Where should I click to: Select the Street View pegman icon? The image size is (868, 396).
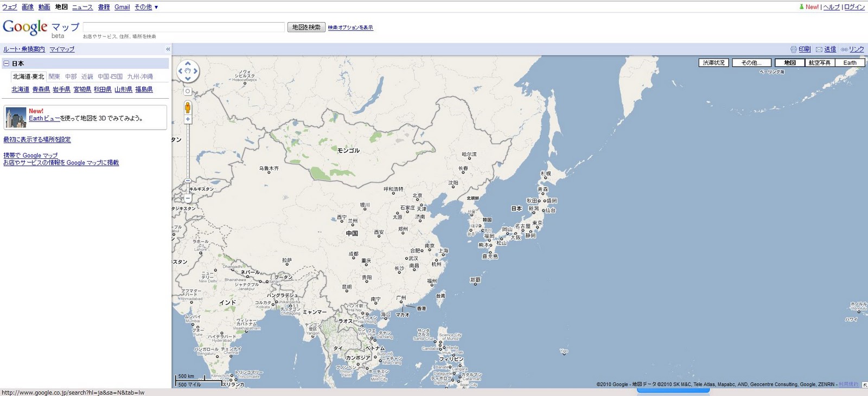(x=188, y=107)
